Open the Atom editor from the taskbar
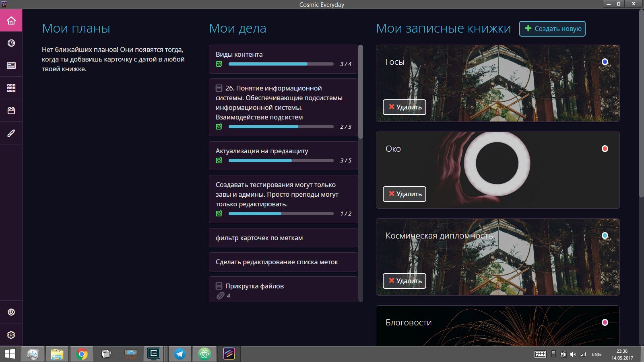 [204, 354]
